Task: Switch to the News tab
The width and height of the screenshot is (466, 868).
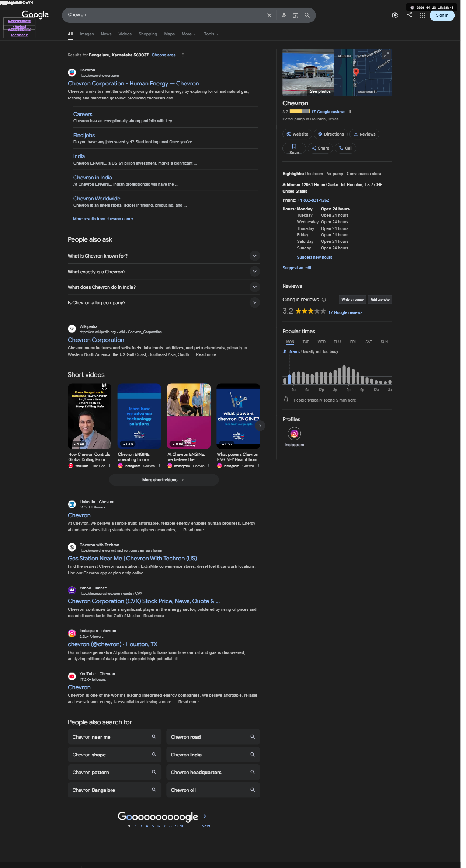Action: click(x=106, y=34)
